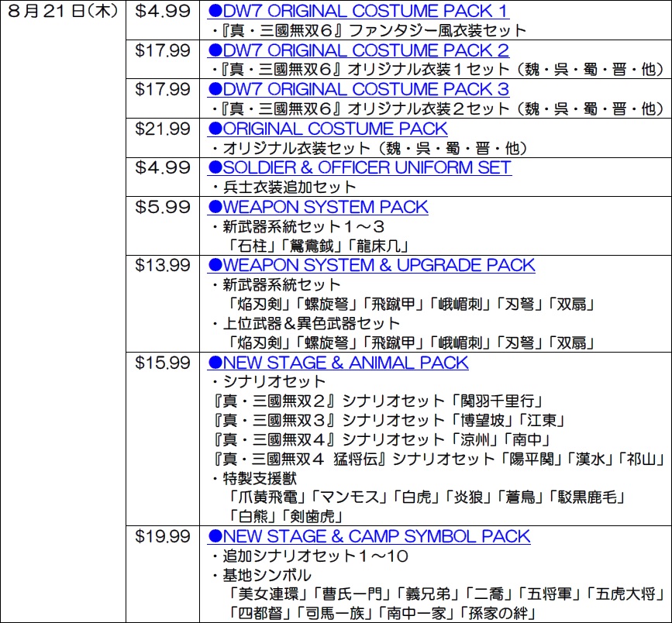Click the オリジナル衣装2セット description line
This screenshot has height=623, width=672.
(438, 108)
